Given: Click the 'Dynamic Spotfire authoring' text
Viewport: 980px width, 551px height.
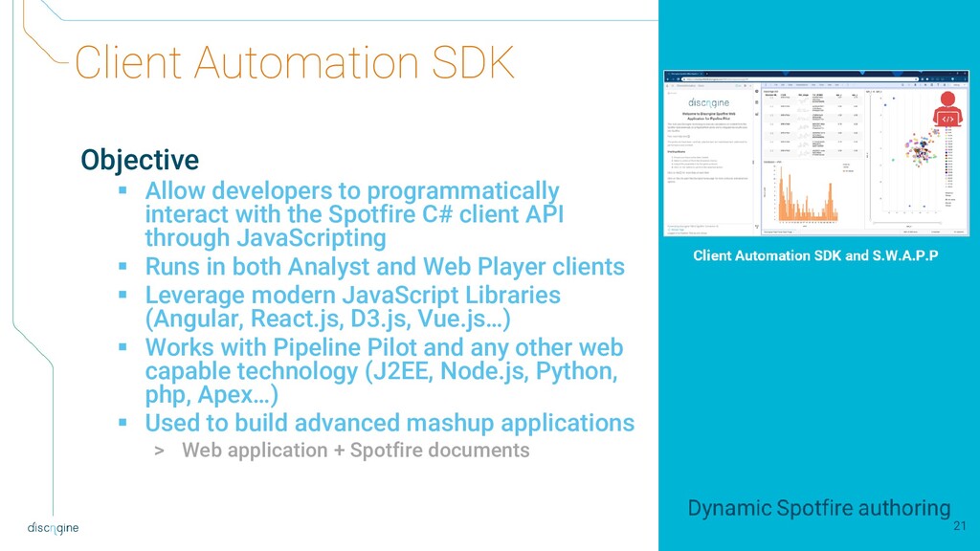Looking at the screenshot, I should (819, 509).
